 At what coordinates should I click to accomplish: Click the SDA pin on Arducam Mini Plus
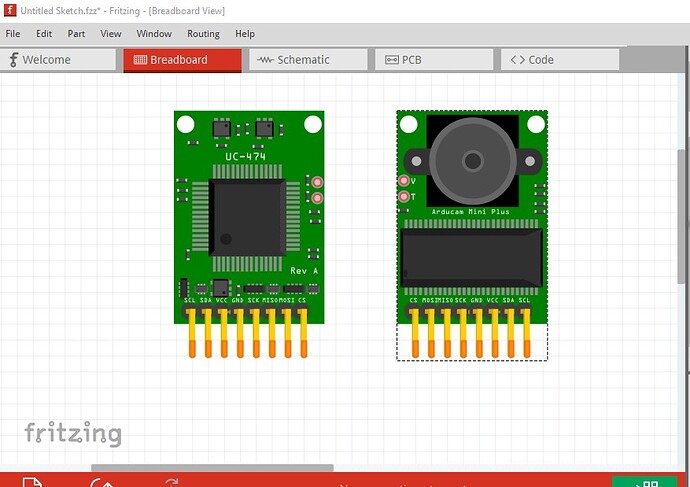pyautogui.click(x=510, y=333)
